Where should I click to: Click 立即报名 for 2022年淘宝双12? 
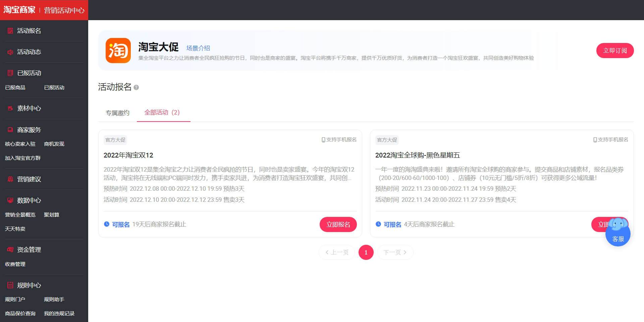(338, 224)
